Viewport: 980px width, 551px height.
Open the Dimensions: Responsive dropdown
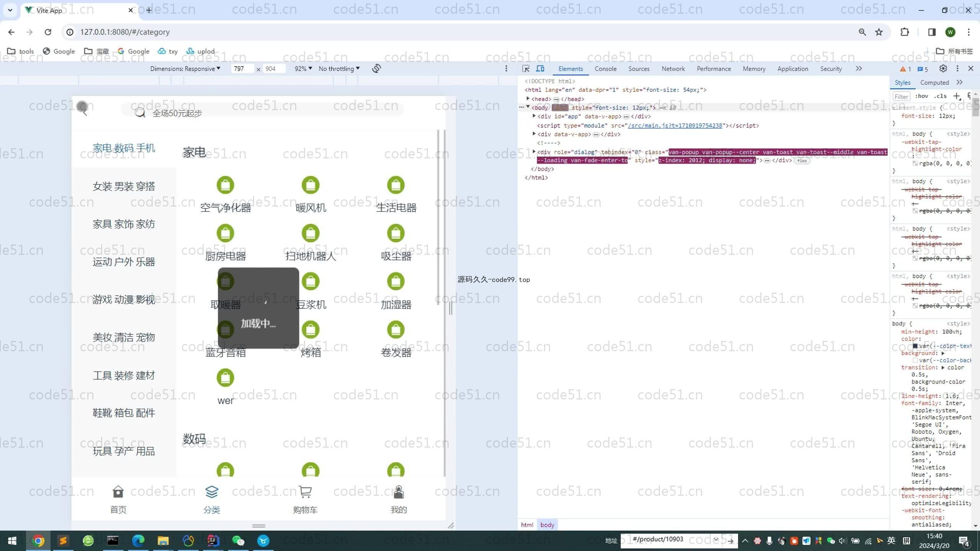click(185, 68)
